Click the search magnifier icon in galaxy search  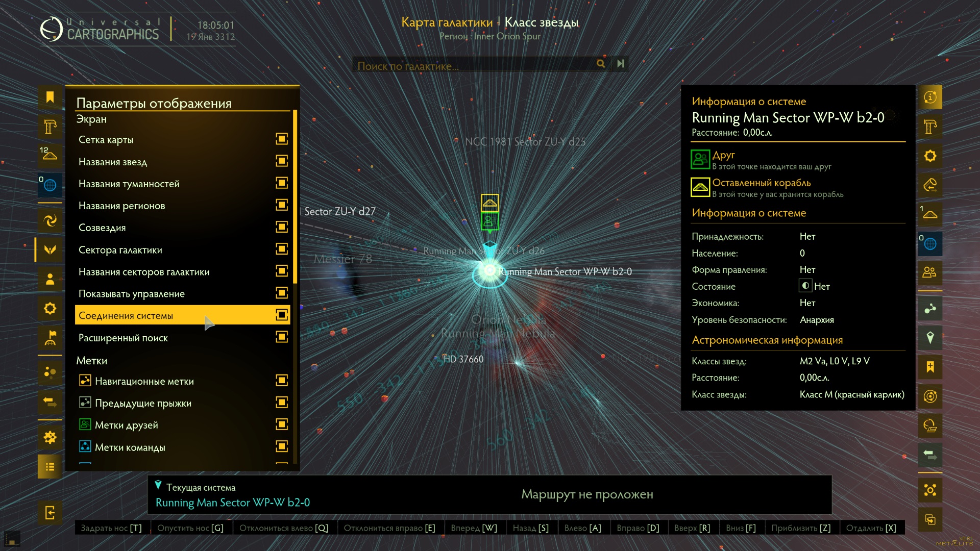point(601,64)
